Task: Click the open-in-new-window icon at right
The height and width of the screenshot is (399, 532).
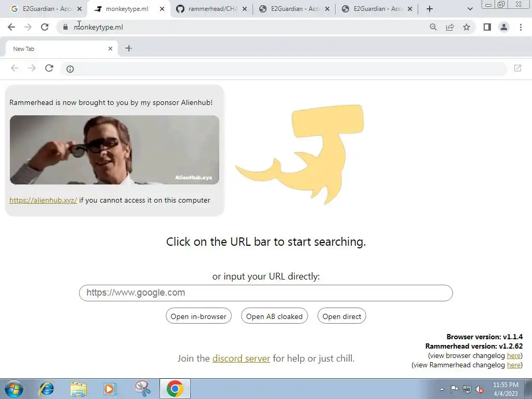Action: (517, 68)
